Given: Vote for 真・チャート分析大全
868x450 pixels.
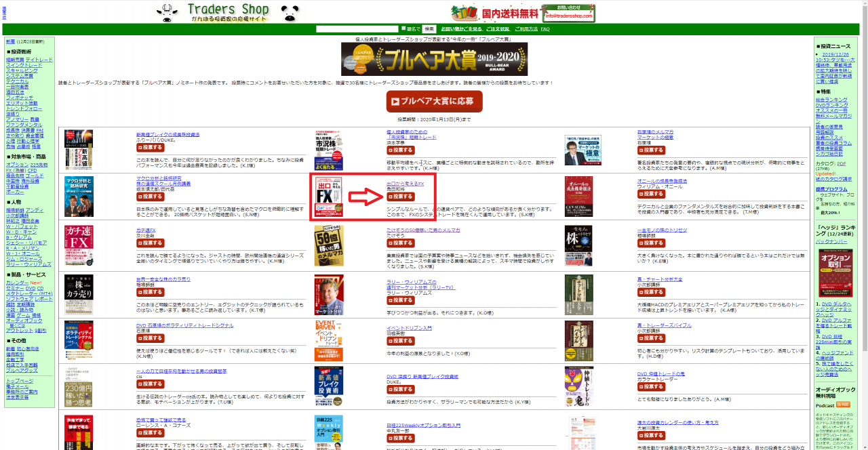Looking at the screenshot, I should click(651, 292).
